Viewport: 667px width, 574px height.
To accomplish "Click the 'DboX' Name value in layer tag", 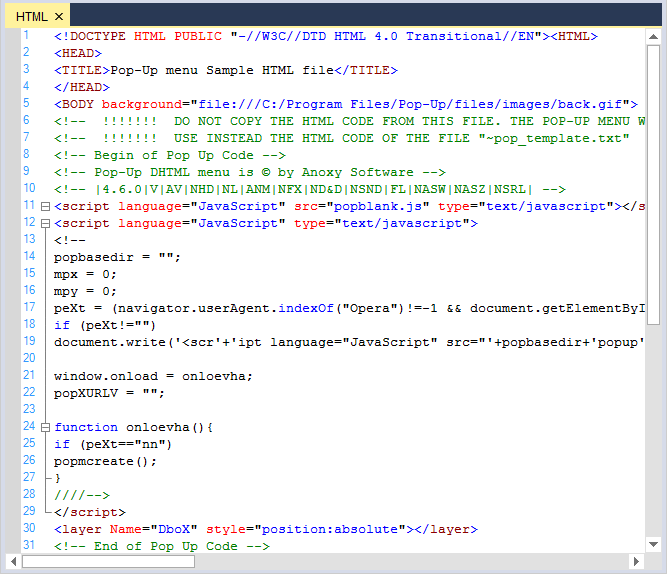I will [174, 529].
